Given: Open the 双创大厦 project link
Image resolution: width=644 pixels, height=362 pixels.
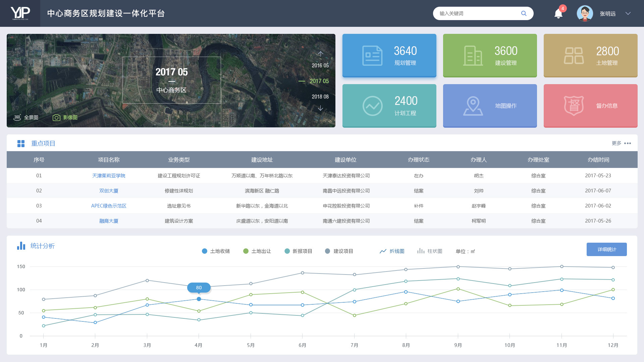Looking at the screenshot, I should [109, 191].
